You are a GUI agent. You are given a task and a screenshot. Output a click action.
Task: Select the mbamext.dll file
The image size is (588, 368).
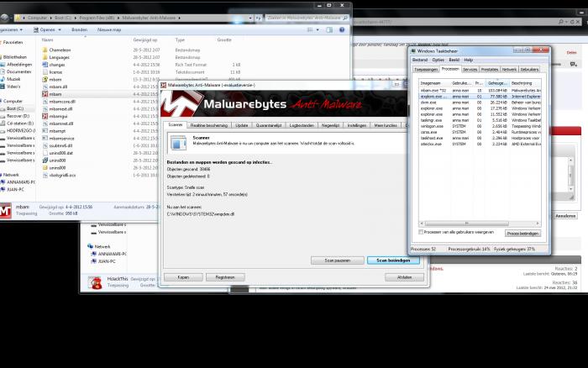click(x=60, y=108)
